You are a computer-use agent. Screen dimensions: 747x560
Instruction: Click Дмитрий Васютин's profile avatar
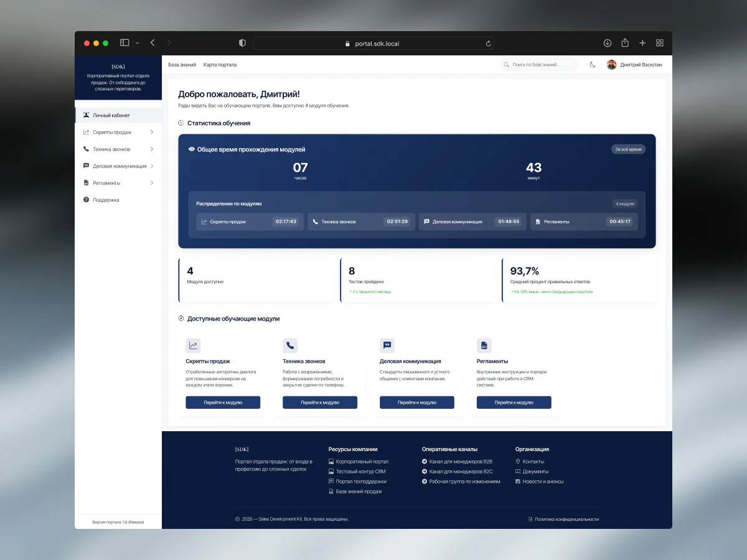pos(612,65)
